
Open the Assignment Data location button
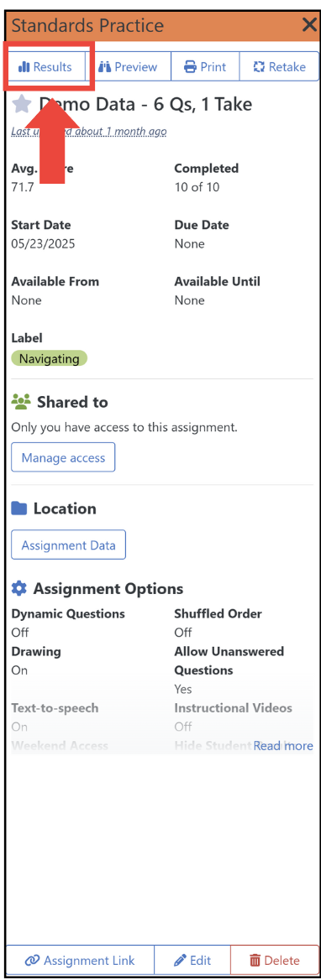tap(68, 545)
